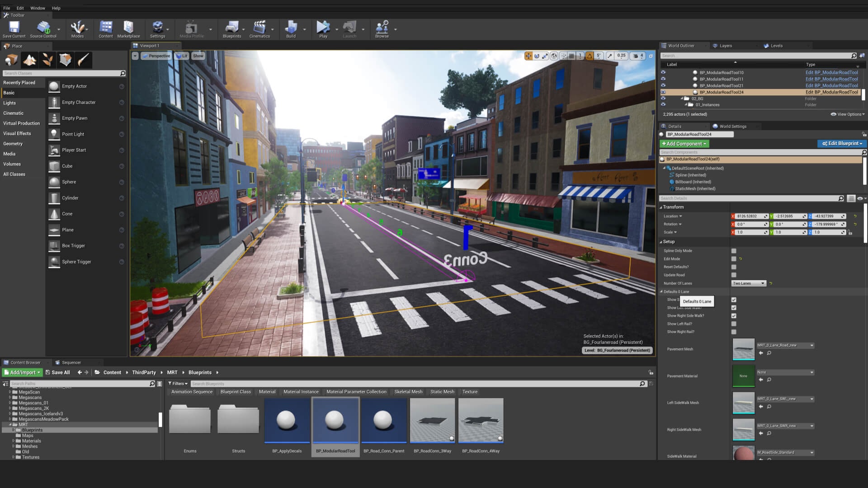Switch to the World Settings tab

click(x=732, y=127)
